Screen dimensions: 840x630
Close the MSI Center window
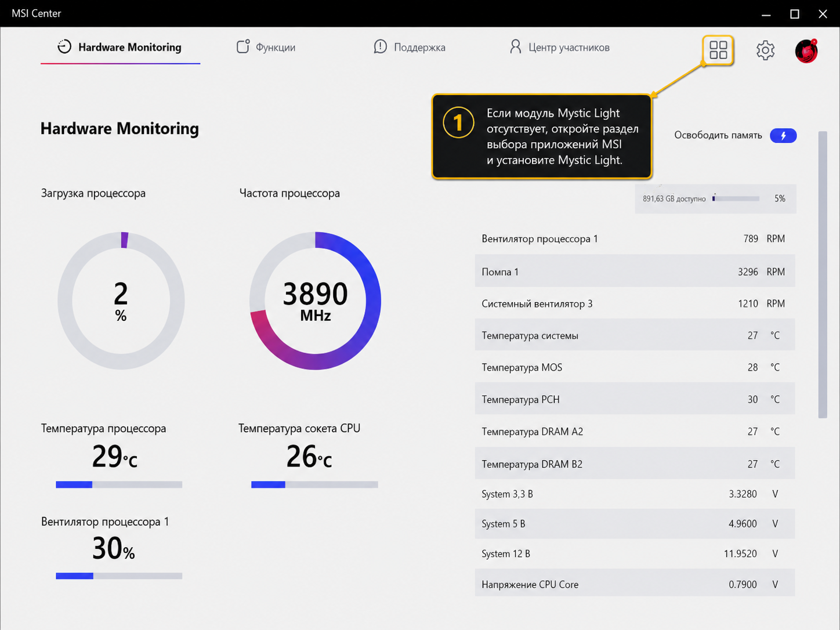[x=823, y=14]
